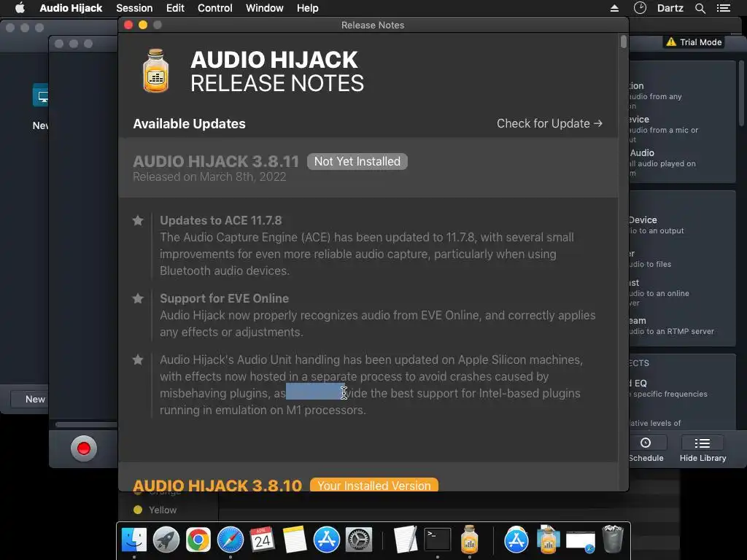
Task: Click the 'audio to an RTMP server' library entry
Action: click(x=672, y=326)
